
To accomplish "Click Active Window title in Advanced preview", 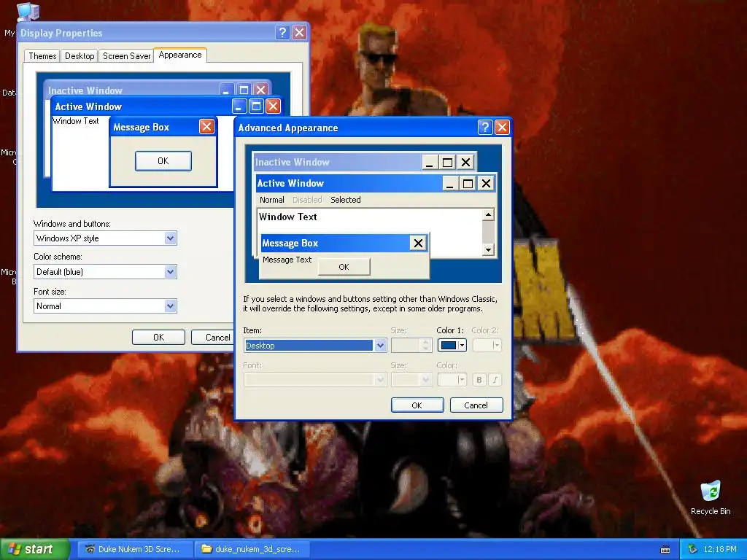I will 290,183.
